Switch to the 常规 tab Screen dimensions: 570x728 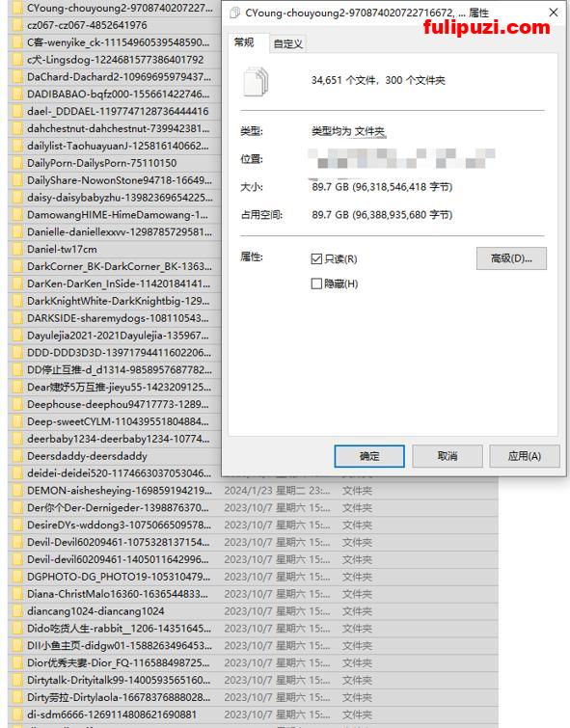tap(244, 42)
